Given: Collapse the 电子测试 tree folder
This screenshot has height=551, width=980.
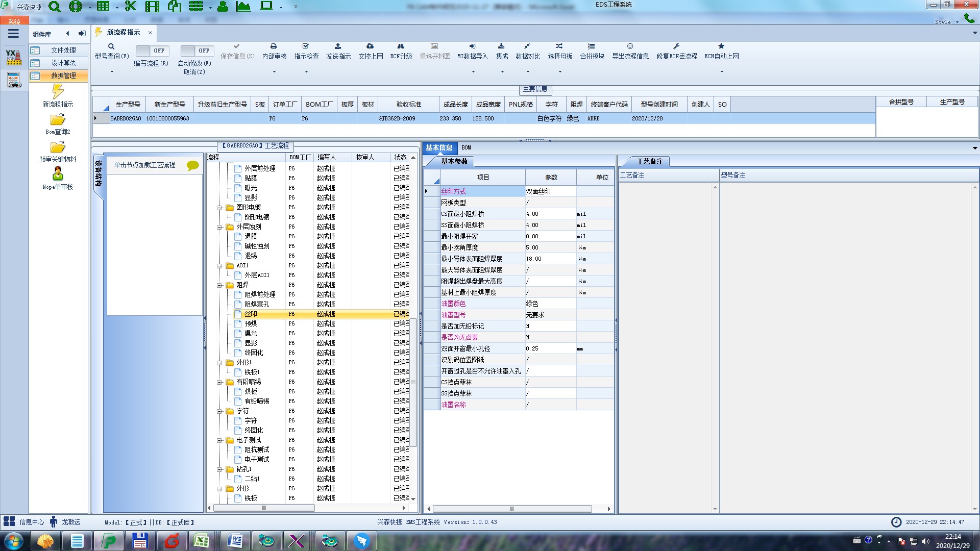Looking at the screenshot, I should (220, 440).
